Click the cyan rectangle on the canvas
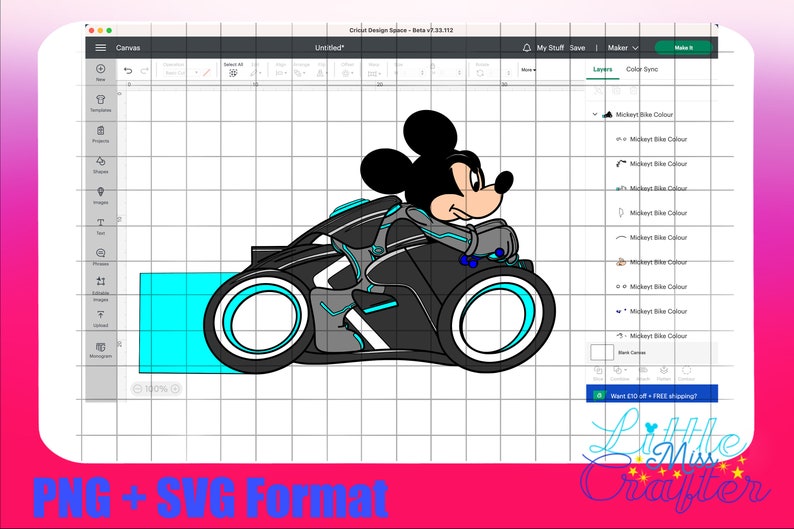Viewport: 794px width, 529px height. pyautogui.click(x=172, y=324)
